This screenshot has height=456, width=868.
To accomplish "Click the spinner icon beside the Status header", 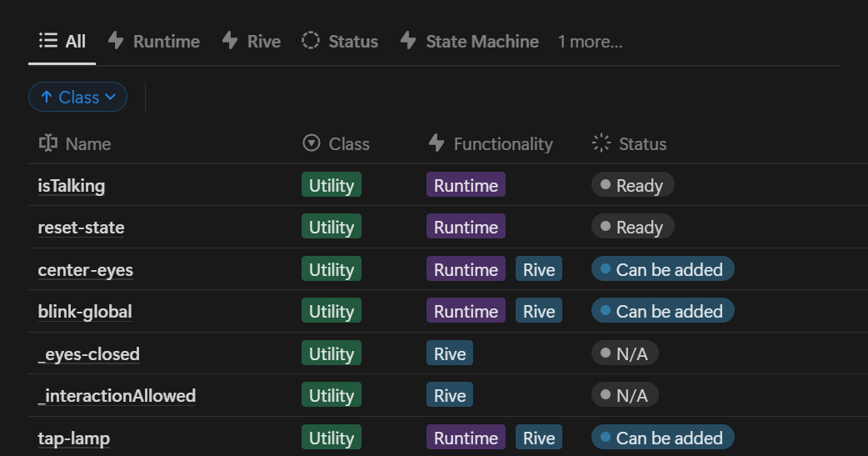I will [x=601, y=143].
